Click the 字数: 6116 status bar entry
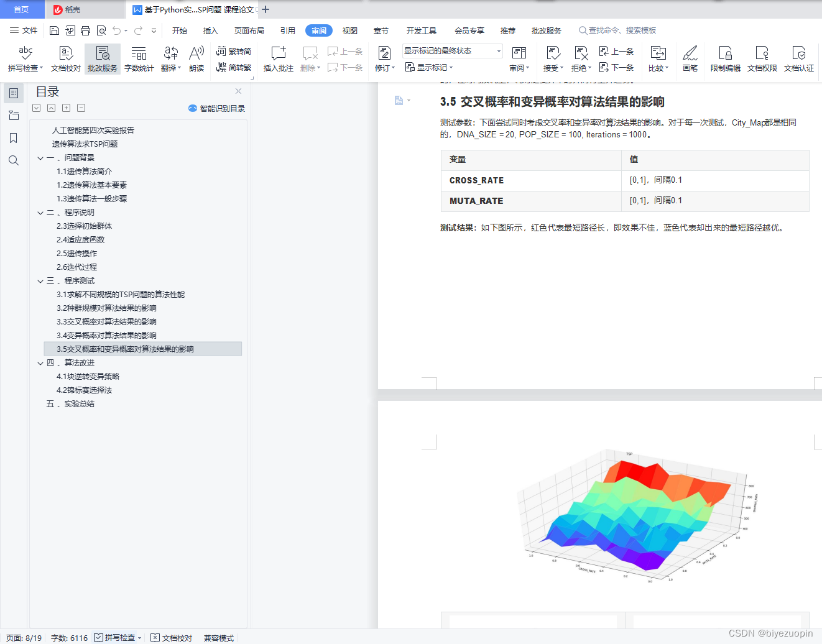The width and height of the screenshot is (822, 644). click(70, 638)
